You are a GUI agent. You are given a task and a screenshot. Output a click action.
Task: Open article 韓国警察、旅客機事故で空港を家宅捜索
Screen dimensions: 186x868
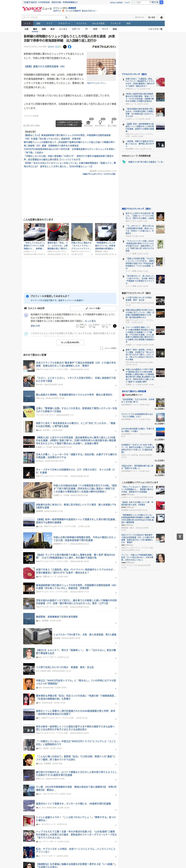tap(57, 617)
